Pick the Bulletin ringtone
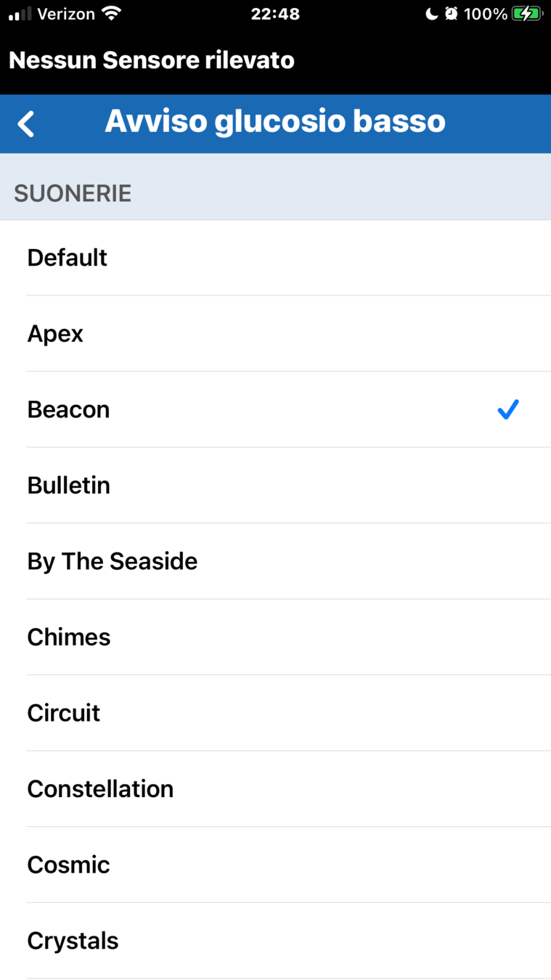Image resolution: width=551 pixels, height=980 pixels. 69,485
